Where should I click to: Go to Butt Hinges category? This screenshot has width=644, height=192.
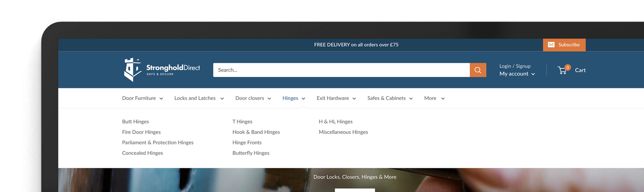pos(135,121)
